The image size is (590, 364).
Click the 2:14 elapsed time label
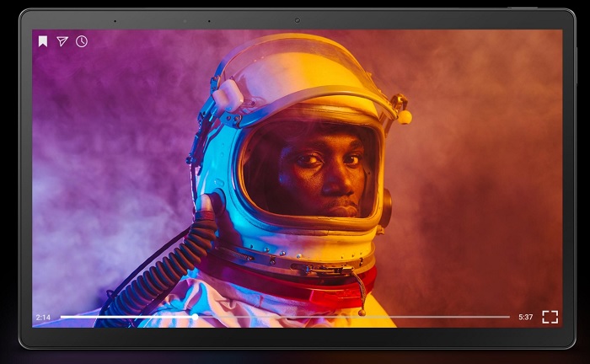point(43,318)
